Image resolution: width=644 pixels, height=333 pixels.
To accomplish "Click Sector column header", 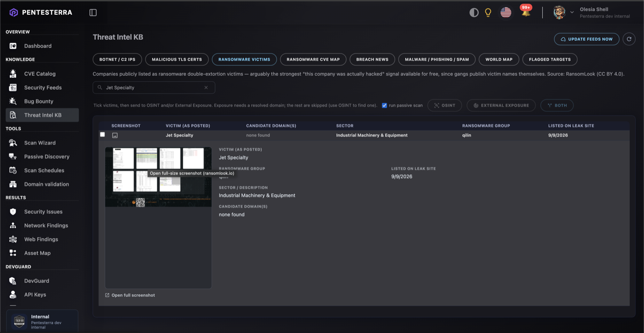I will coord(345,126).
